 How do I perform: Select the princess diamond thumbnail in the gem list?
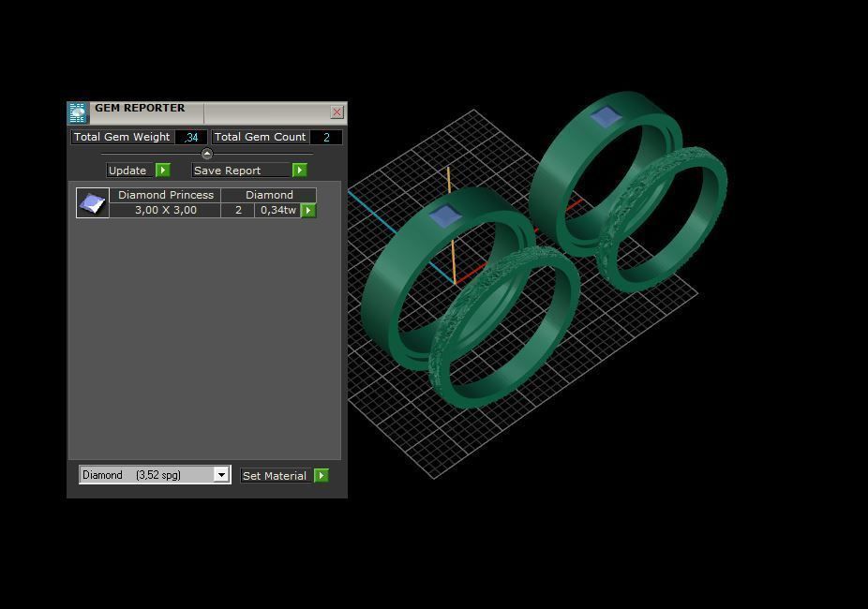click(92, 202)
